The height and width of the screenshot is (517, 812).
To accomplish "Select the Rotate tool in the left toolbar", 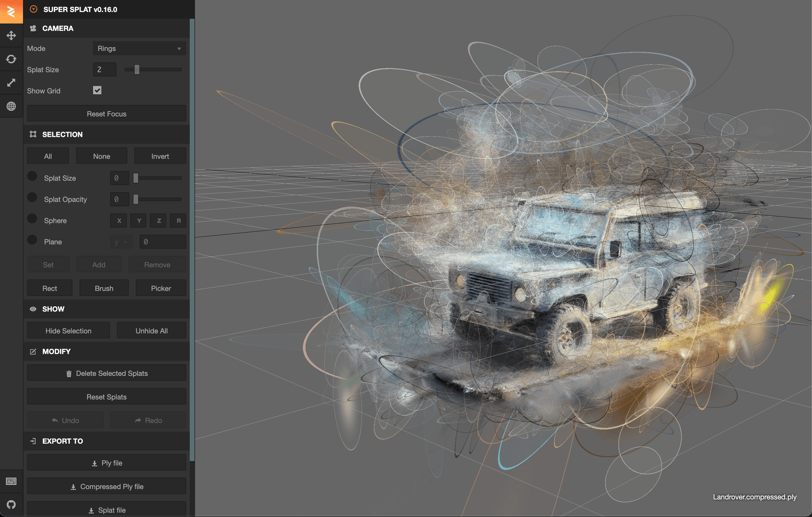I will (x=11, y=59).
